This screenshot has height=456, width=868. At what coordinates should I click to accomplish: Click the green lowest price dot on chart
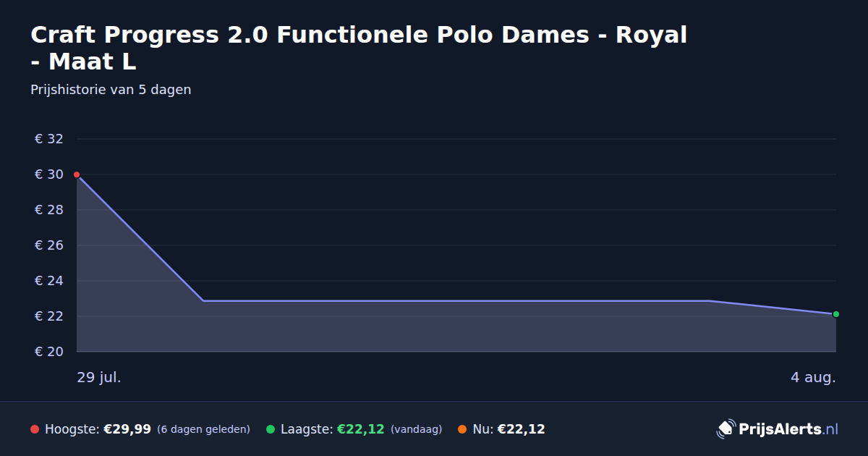[836, 314]
